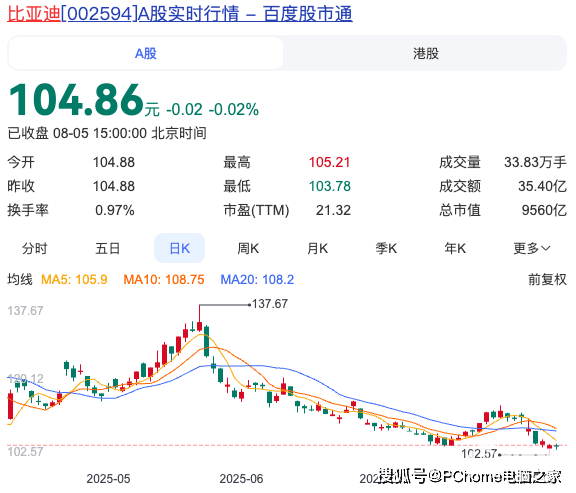The width and height of the screenshot is (576, 493).
Task: Select the 分时 chart view
Action: coord(35,248)
